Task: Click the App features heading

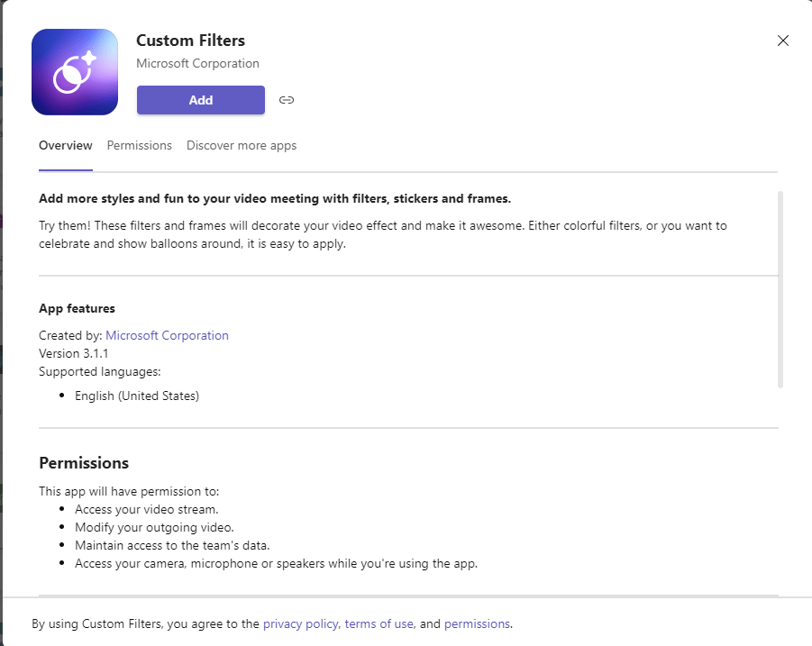Action: point(77,309)
